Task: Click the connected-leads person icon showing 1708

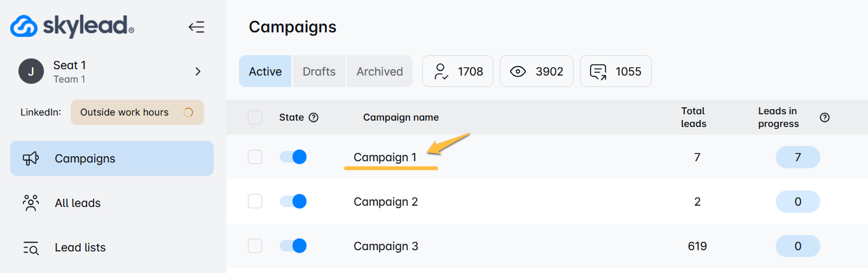Action: 441,72
